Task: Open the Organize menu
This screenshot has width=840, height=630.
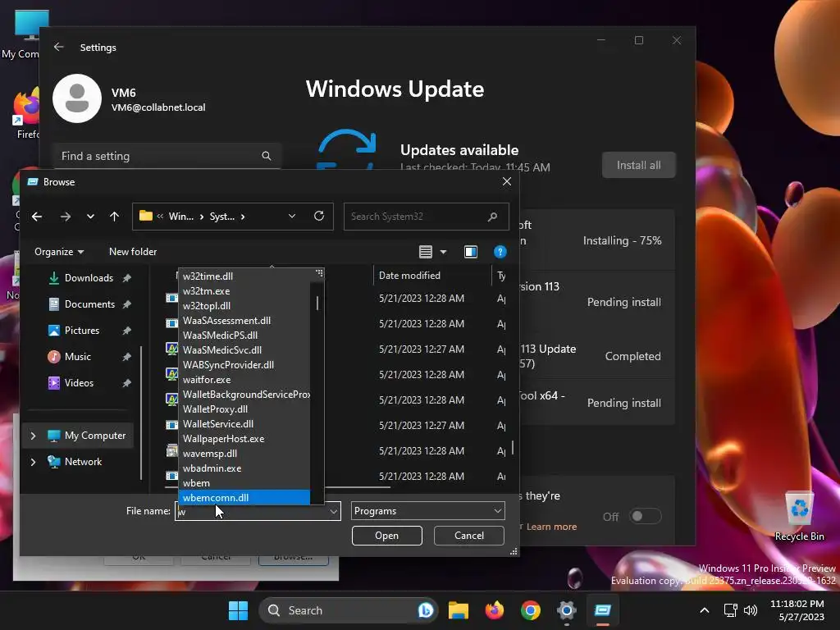Action: 59,252
